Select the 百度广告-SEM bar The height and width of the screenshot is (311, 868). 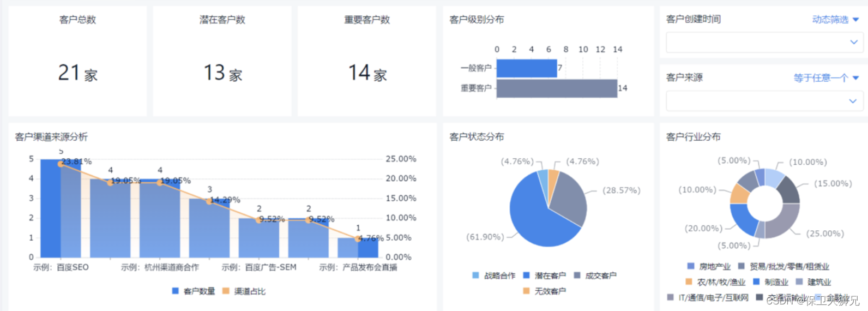259,238
